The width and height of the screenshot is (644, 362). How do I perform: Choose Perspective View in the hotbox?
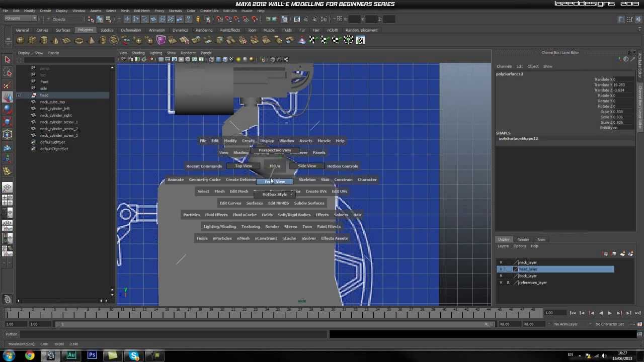(x=275, y=150)
